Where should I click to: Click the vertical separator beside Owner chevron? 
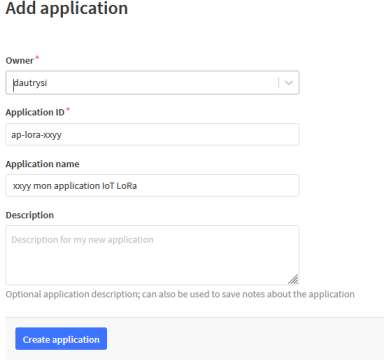(x=278, y=83)
